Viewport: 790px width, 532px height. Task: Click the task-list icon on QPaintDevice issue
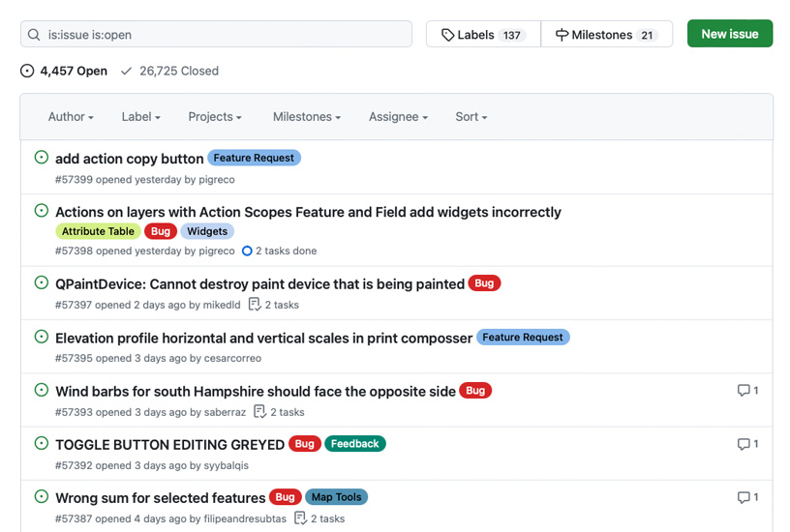pyautogui.click(x=255, y=305)
